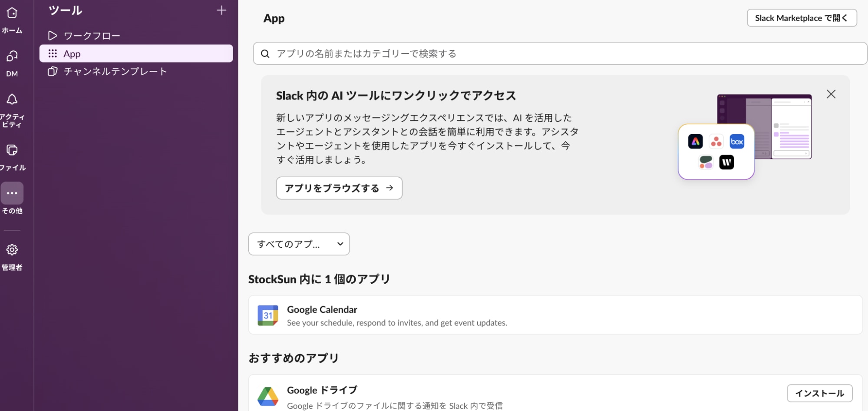Open the アクティビティ icon
This screenshot has width=868, height=411.
click(12, 99)
